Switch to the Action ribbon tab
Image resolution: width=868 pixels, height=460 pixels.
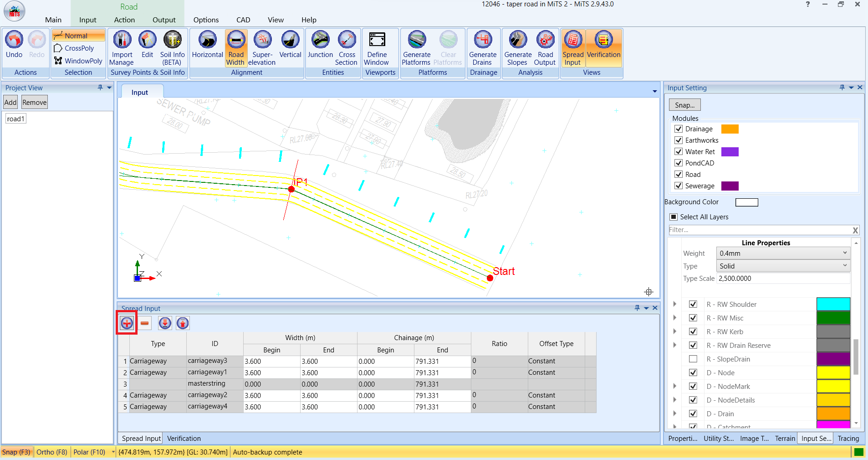(124, 20)
